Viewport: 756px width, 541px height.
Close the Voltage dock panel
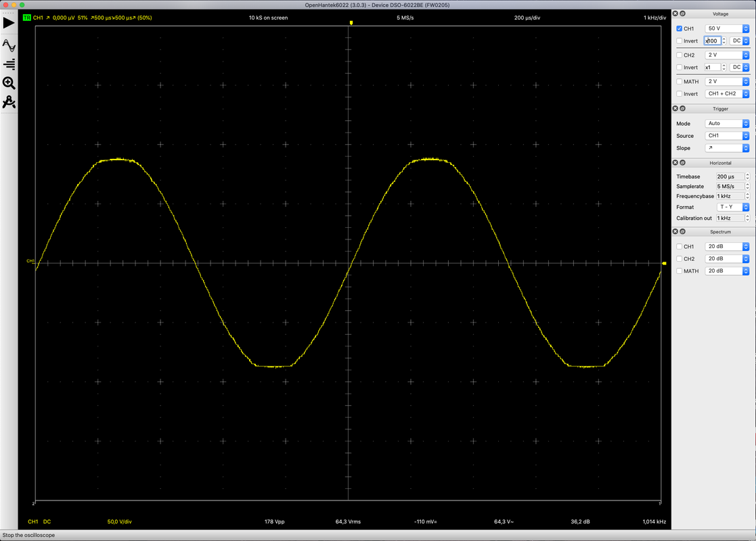tap(675, 14)
